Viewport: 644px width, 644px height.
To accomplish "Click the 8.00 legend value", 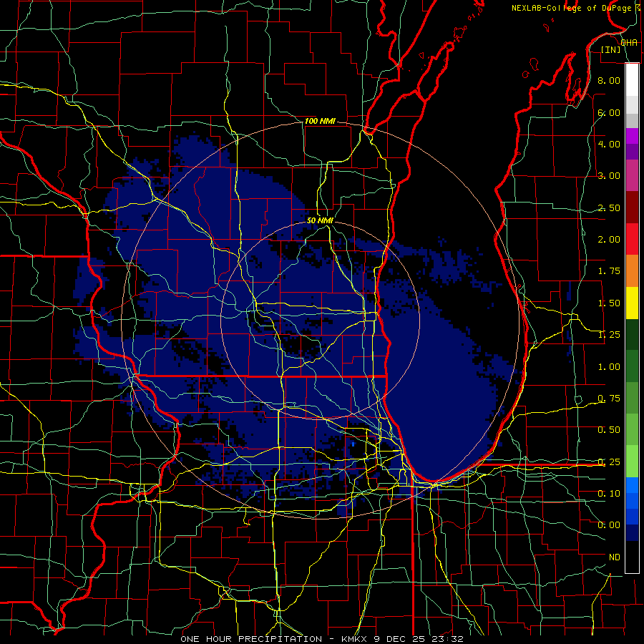I will tap(609, 80).
